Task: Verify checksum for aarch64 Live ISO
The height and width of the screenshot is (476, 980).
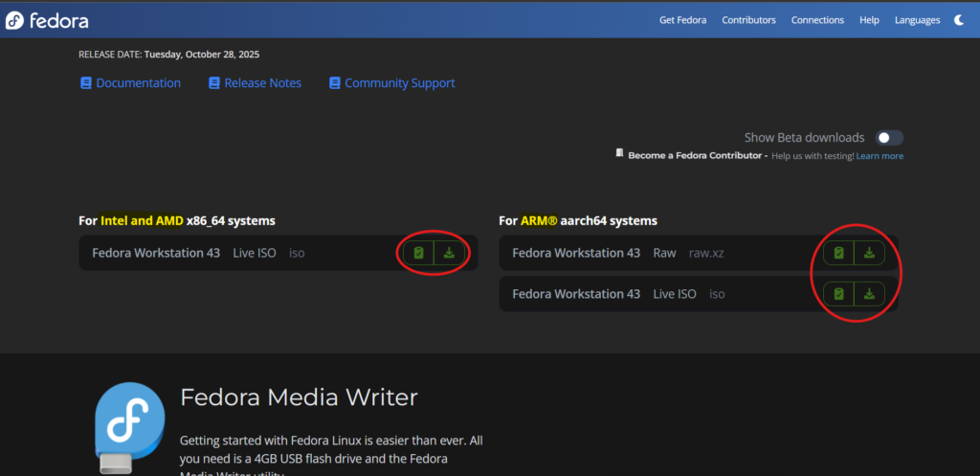Action: [x=838, y=294]
